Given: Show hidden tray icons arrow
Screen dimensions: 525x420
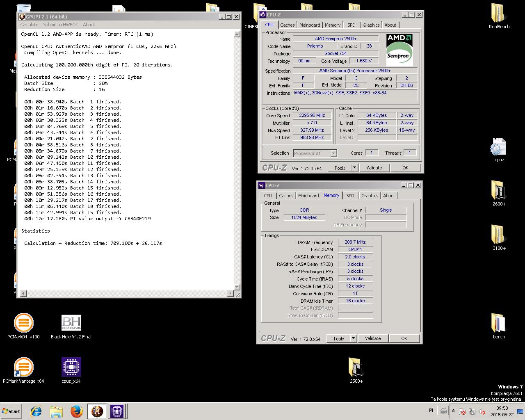Looking at the screenshot, I should [x=453, y=411].
